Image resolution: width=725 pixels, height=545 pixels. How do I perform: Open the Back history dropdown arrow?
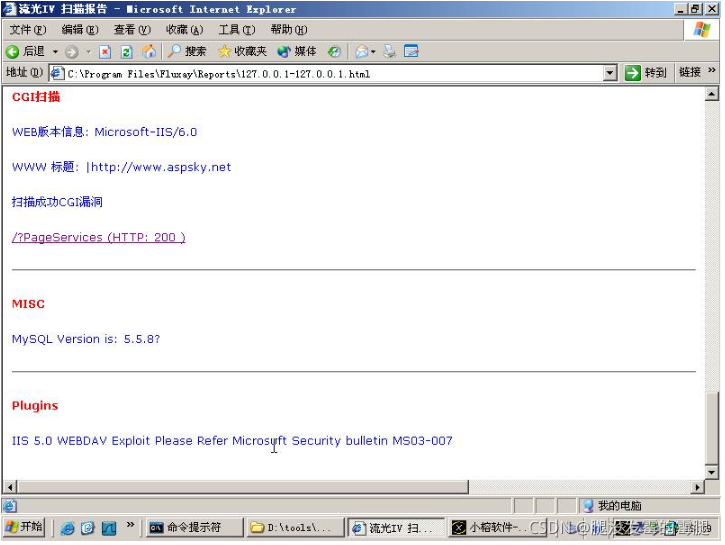tap(55, 51)
